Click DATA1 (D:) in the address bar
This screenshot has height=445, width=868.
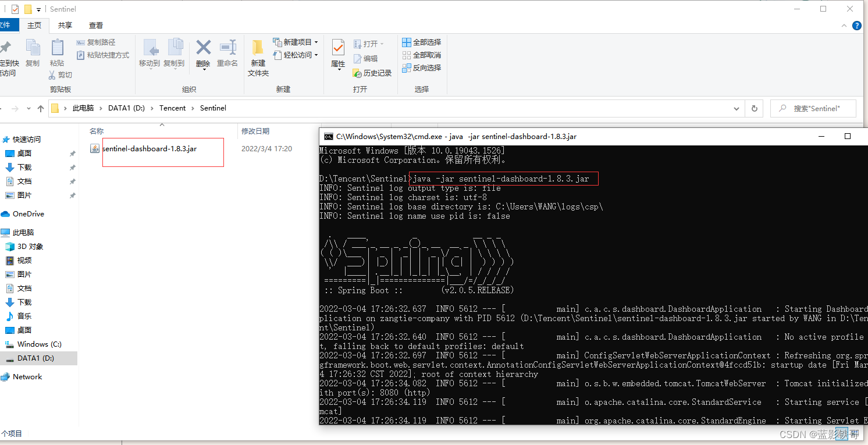coord(126,108)
